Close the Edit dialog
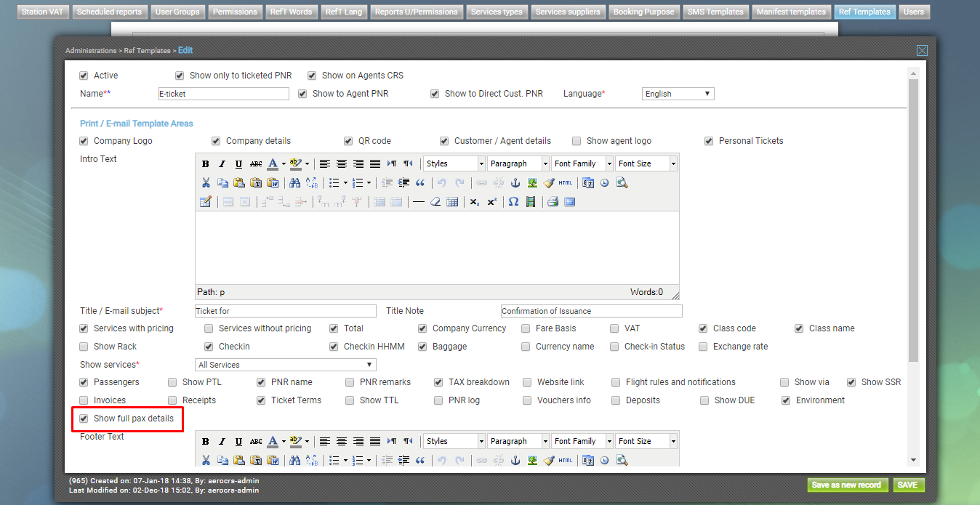The height and width of the screenshot is (505, 980). 922,50
